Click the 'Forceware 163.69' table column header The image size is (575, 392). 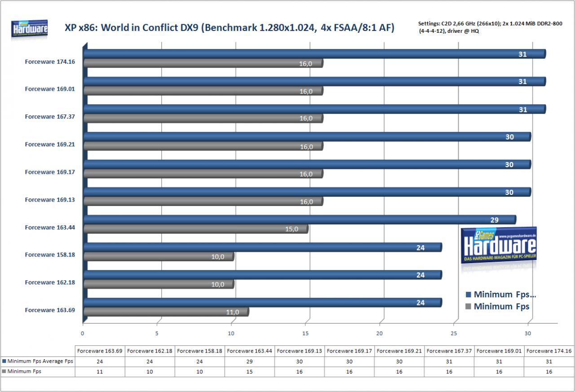(x=99, y=351)
